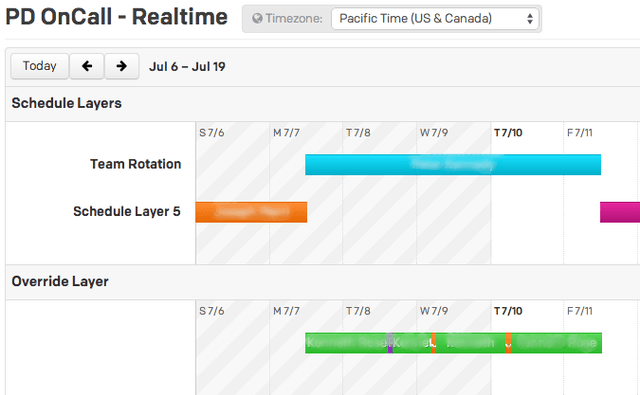Click the Team Rotation layer label

click(x=136, y=164)
